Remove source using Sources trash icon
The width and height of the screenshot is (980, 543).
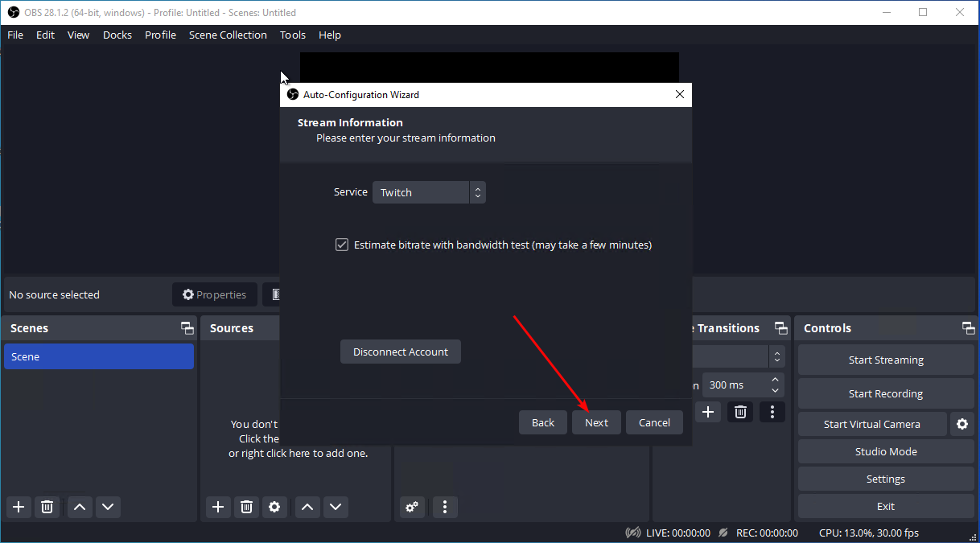click(246, 507)
